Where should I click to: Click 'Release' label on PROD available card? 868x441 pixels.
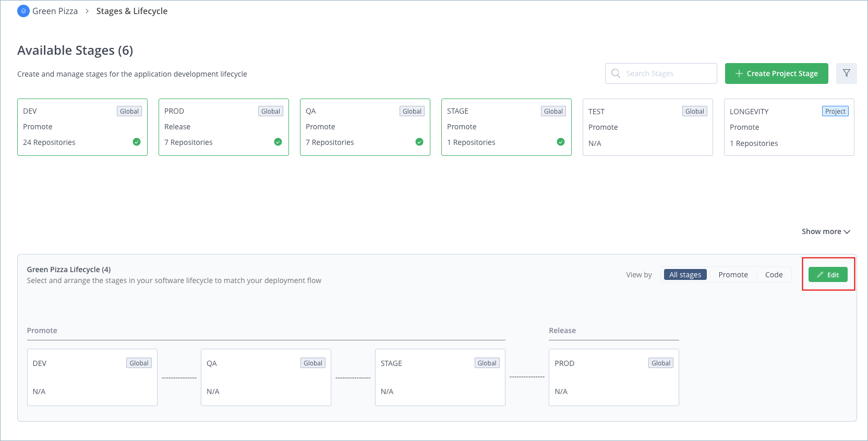point(177,127)
